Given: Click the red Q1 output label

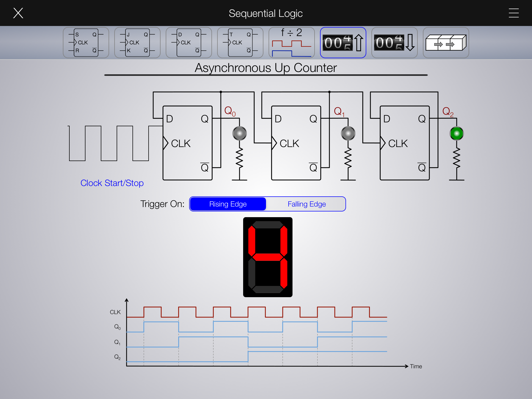Looking at the screenshot, I should pos(339,112).
